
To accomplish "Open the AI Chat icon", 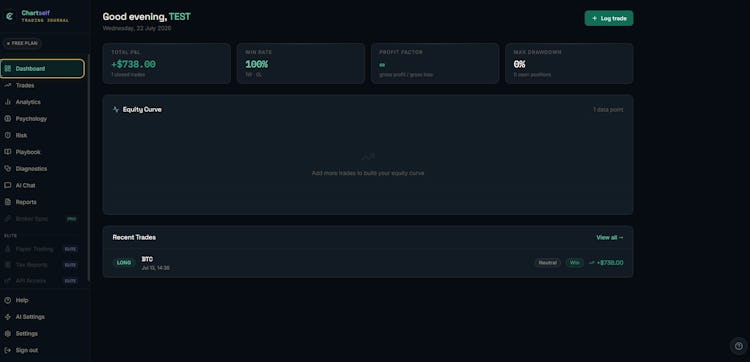I will (x=8, y=186).
